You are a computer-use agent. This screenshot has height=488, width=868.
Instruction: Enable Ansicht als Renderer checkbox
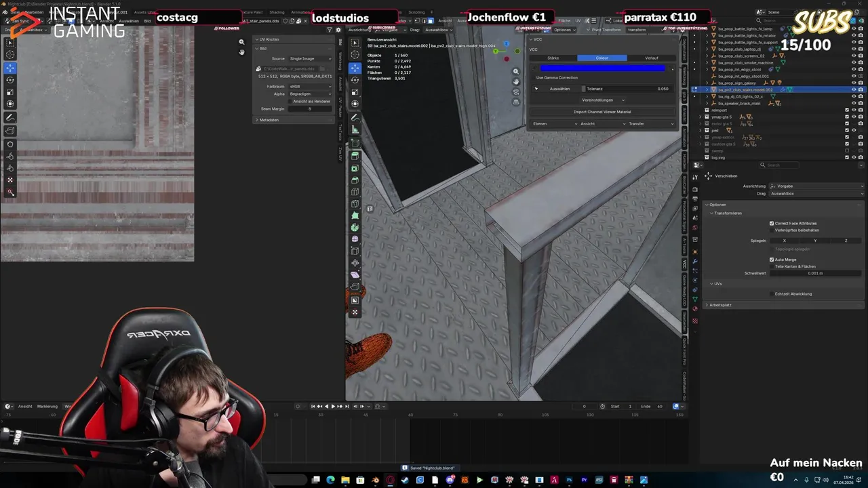[x=290, y=101]
